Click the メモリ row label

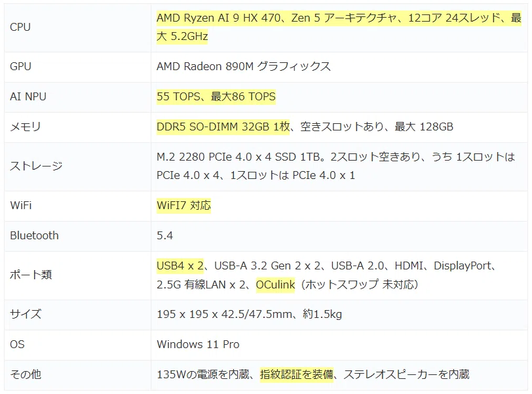[26, 127]
